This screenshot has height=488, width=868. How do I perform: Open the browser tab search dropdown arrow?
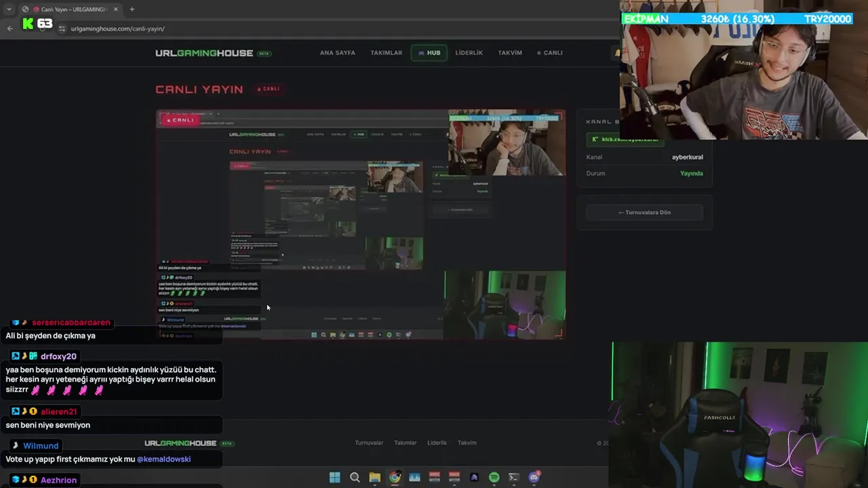pyautogui.click(x=9, y=9)
